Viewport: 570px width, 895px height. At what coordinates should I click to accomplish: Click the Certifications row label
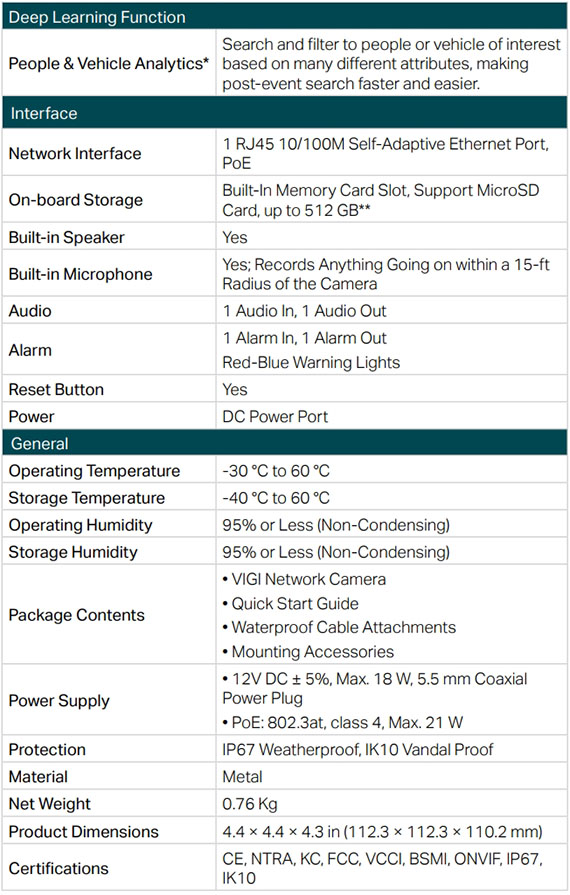pos(58,868)
